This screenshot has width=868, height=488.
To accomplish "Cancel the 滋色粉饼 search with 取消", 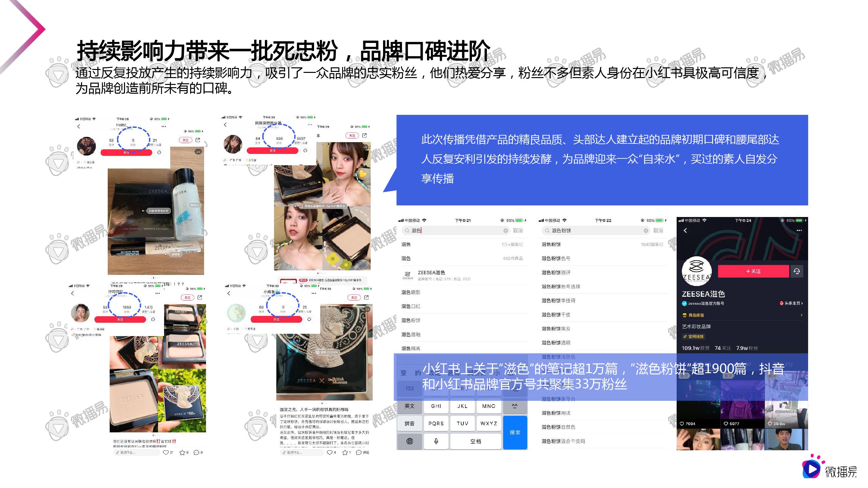I will 658,231.
